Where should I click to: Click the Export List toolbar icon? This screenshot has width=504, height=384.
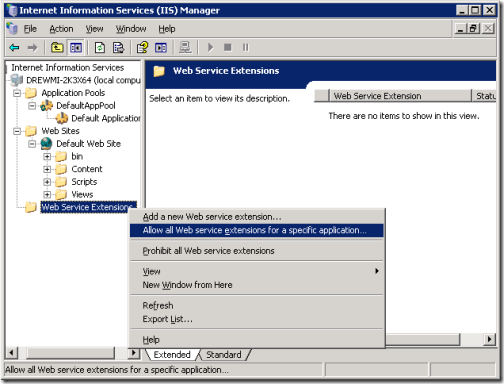[x=118, y=48]
